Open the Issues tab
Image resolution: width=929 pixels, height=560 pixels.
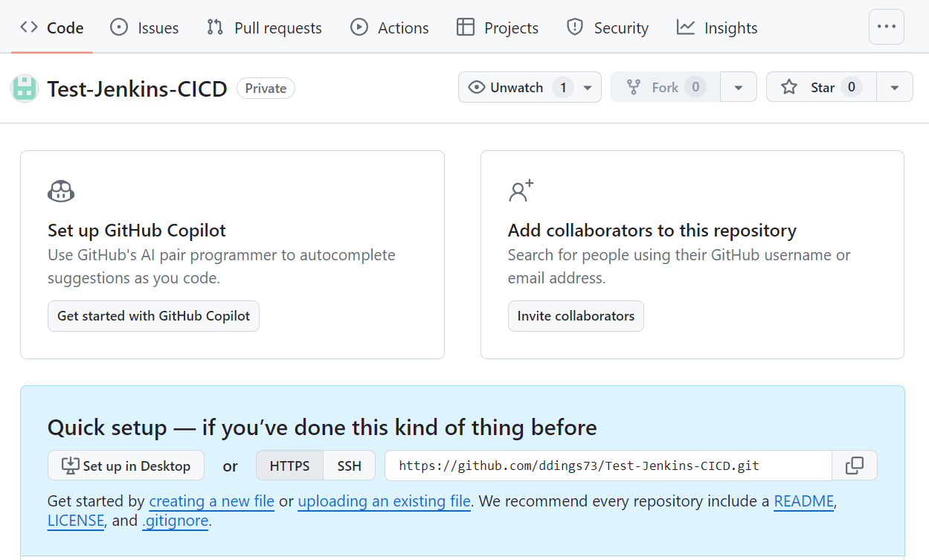144,28
